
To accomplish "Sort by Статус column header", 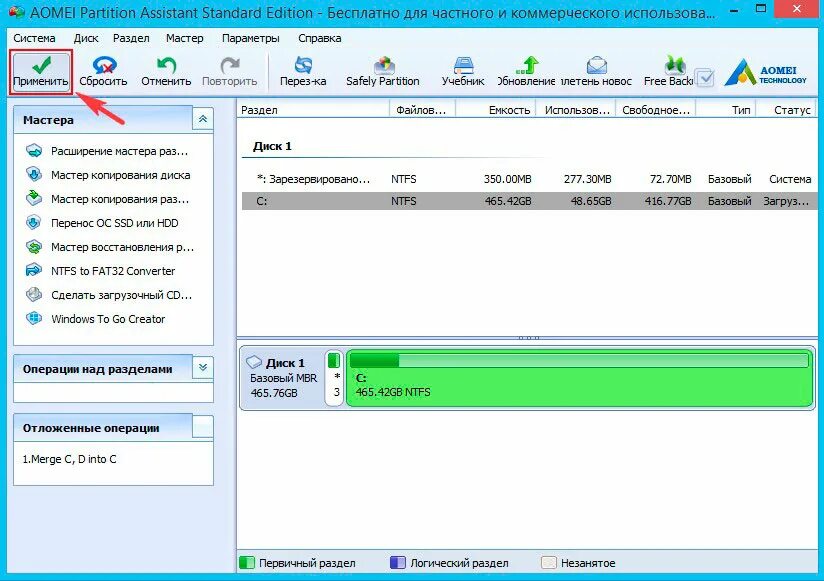I will [x=787, y=110].
